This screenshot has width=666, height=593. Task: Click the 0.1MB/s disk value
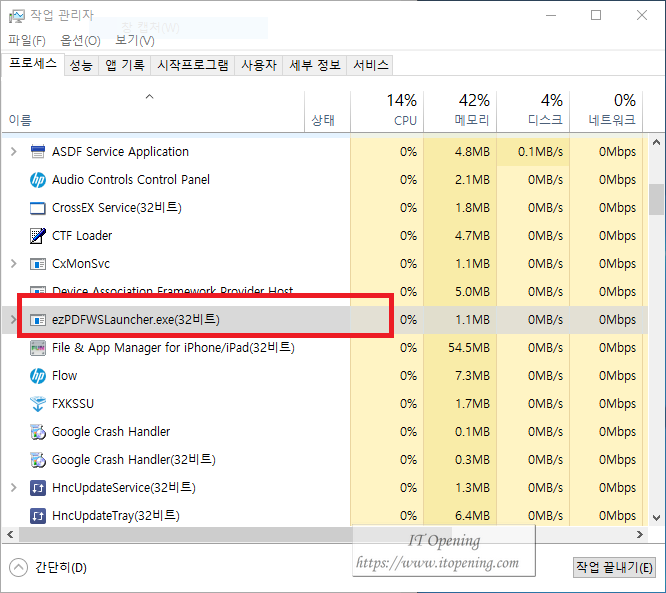540,152
